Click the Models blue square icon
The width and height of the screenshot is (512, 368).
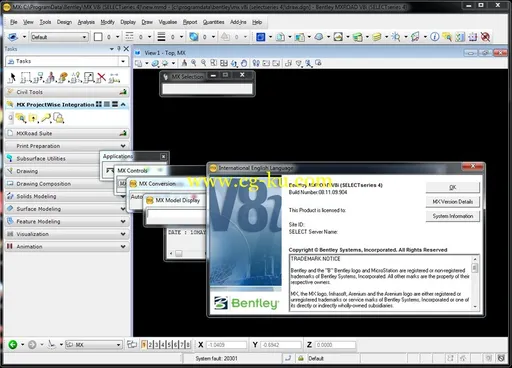[x=260, y=37]
